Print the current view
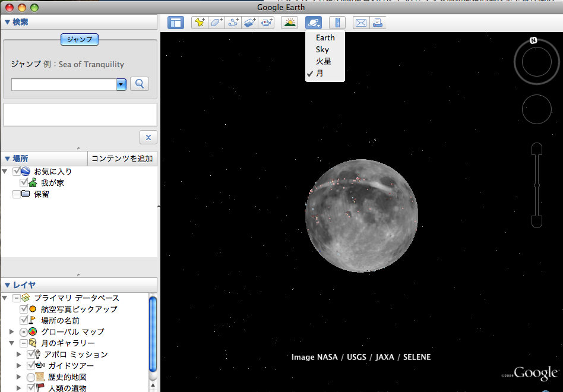 [x=377, y=23]
